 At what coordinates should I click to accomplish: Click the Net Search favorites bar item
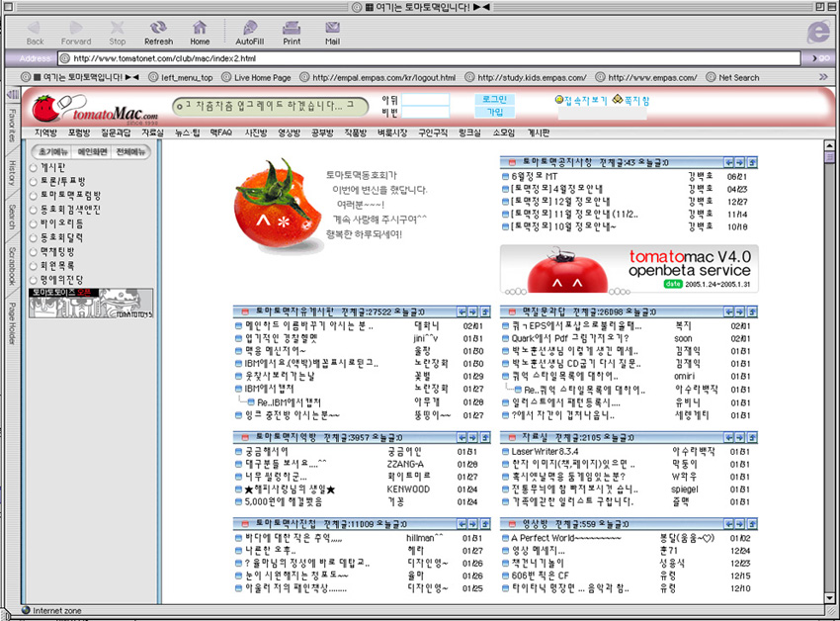(732, 77)
